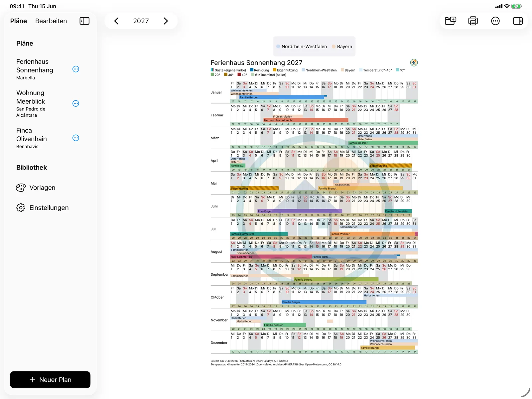Click the Vorlagen palette icon
The width and height of the screenshot is (532, 399).
click(x=21, y=188)
